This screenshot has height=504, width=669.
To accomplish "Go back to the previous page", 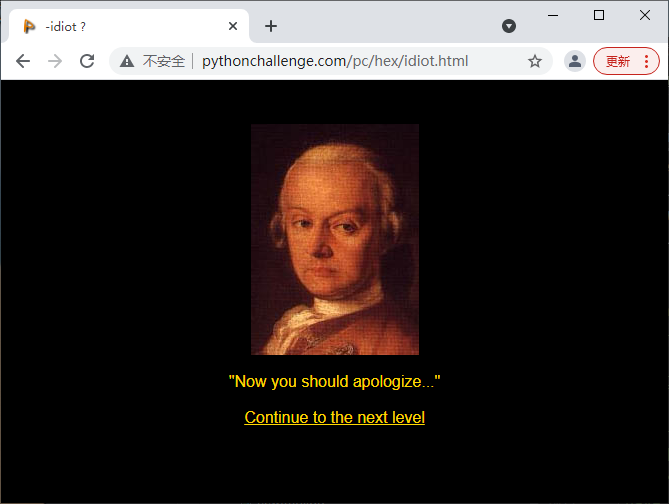I will 23,61.
